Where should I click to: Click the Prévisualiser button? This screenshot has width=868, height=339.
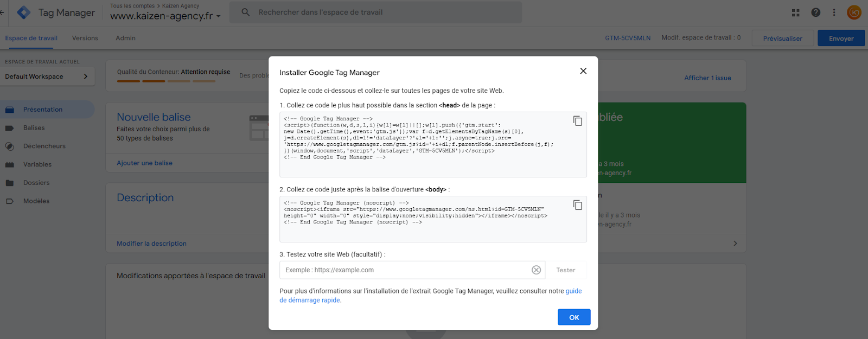(x=783, y=38)
